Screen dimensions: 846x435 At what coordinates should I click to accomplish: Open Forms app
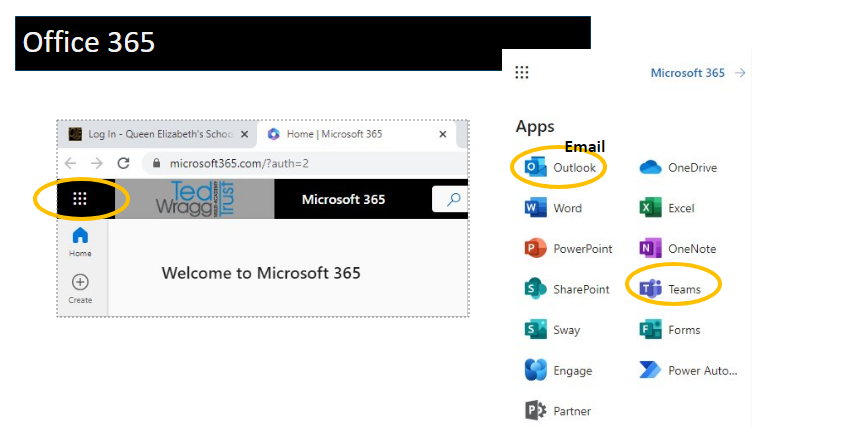[x=670, y=330]
